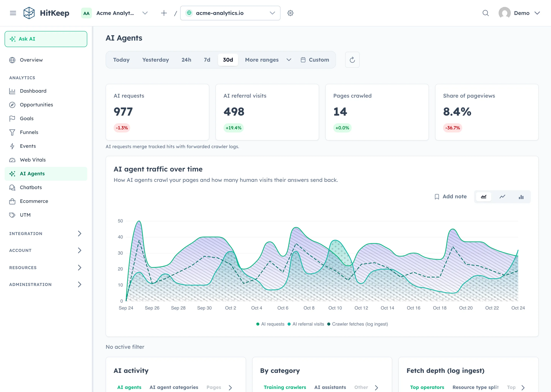Screen dimensions: 551x392
Task: Select the 30d time range
Action: coord(228,60)
